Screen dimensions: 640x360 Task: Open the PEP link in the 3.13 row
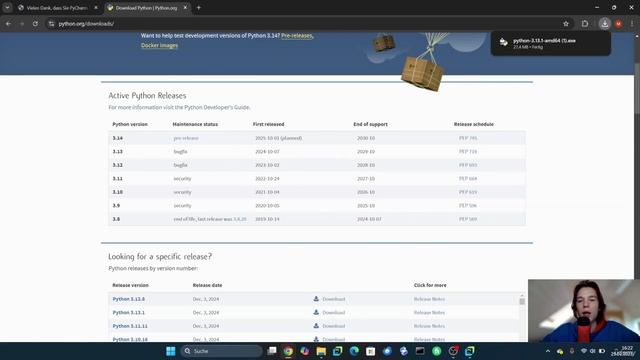coord(468,151)
